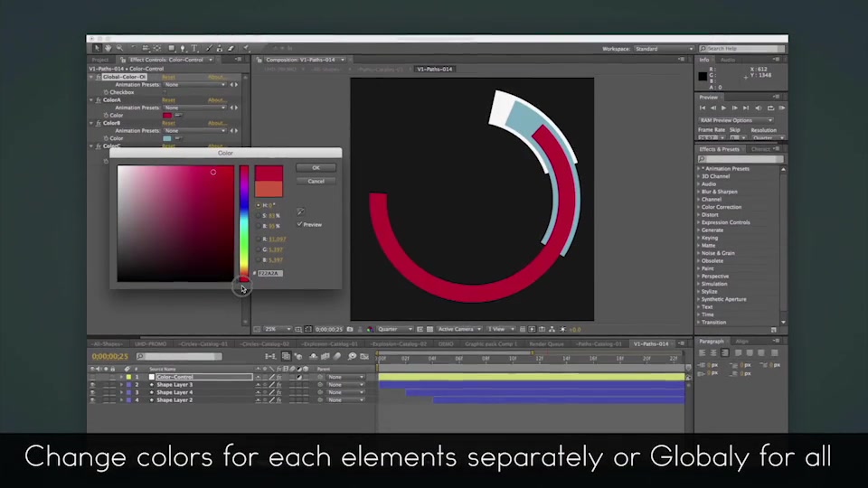Viewport: 868px width, 488px height.
Task: Open the Render Queue tab
Action: (546, 344)
